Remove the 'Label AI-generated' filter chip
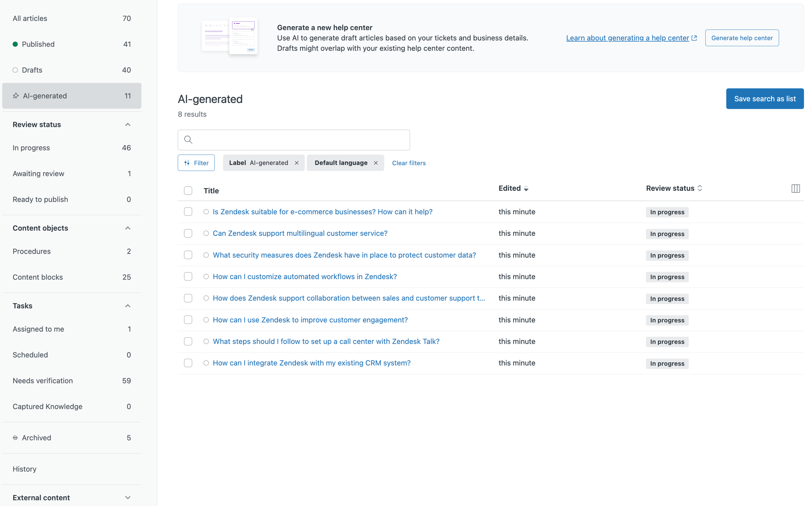812x506 pixels. 297,163
